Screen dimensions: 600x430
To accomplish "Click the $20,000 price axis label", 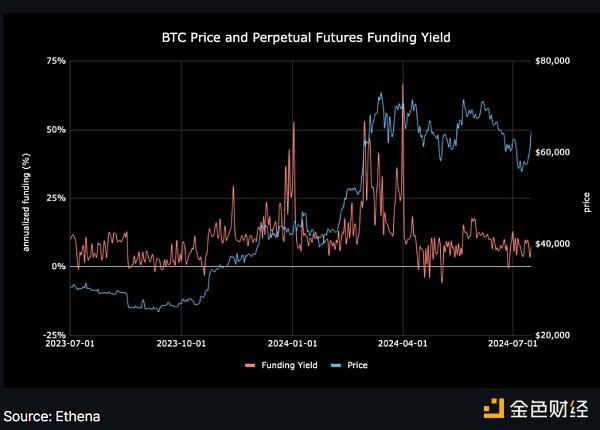I will [553, 335].
